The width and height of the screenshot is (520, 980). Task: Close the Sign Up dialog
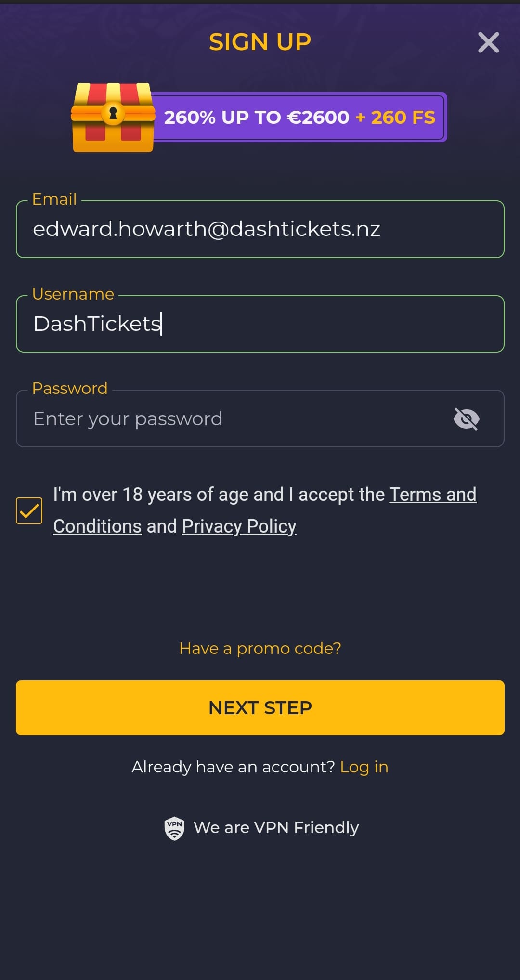click(x=488, y=42)
